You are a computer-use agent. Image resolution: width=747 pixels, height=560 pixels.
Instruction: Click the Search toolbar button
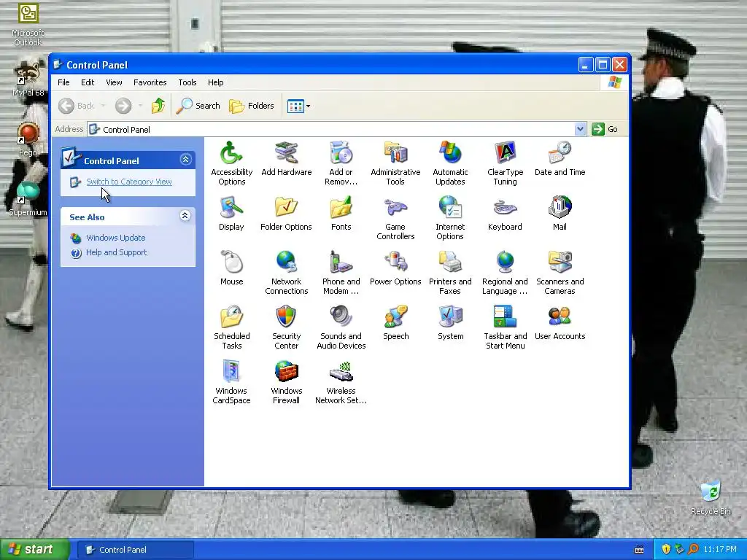click(x=198, y=106)
